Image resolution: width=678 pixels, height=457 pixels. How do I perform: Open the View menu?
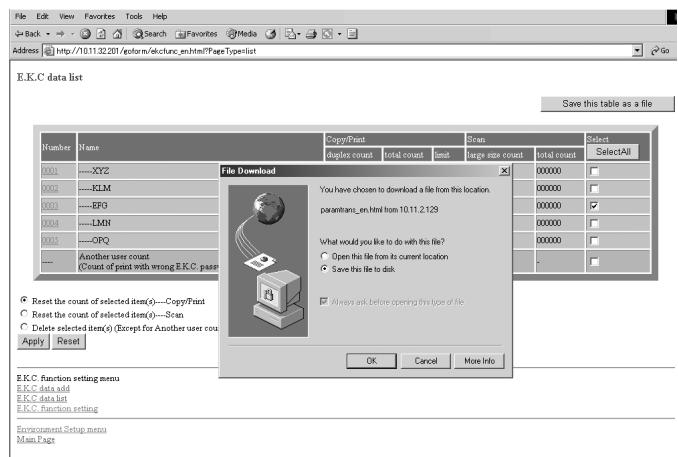67,16
